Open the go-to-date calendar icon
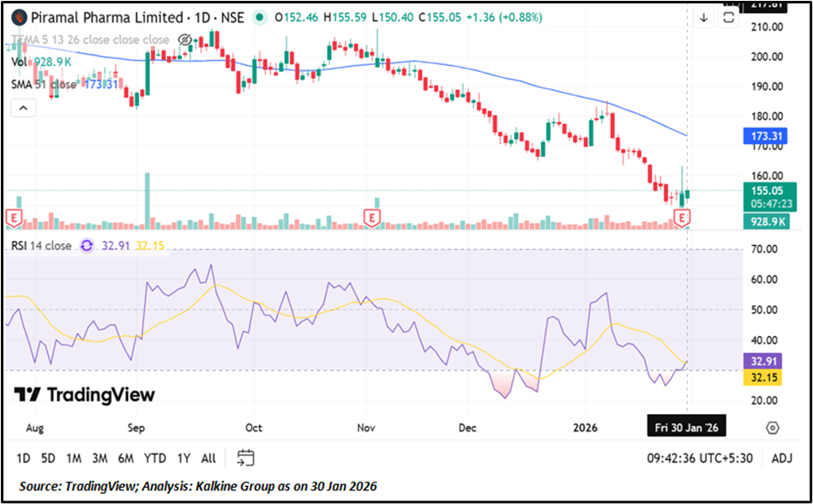The width and height of the screenshot is (813, 504). tap(246, 458)
